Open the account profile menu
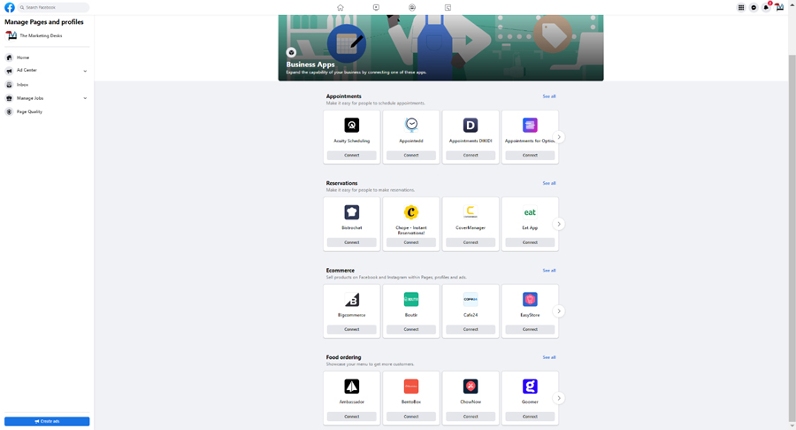 tap(779, 8)
